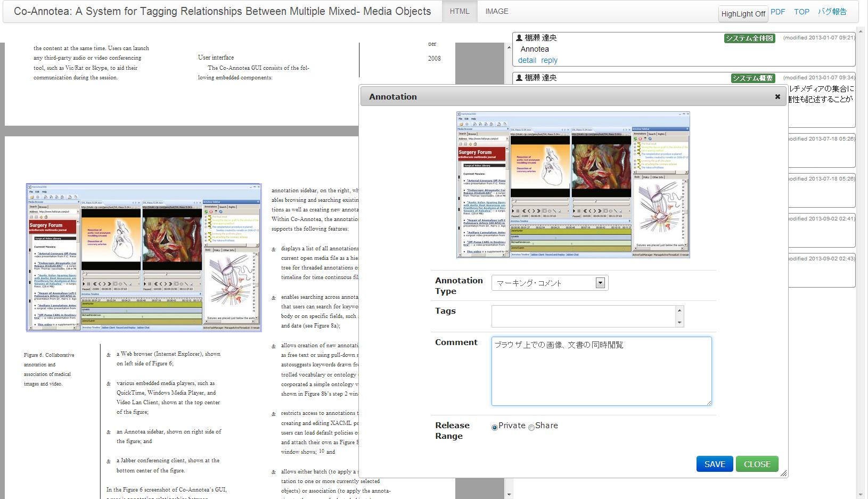Click the comments panel scroll up arrow

[x=509, y=47]
